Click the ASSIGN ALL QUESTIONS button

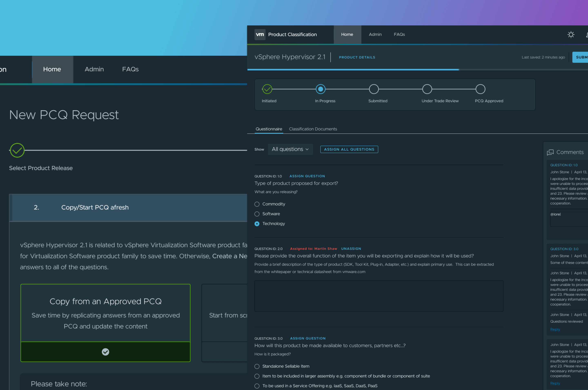(349, 149)
